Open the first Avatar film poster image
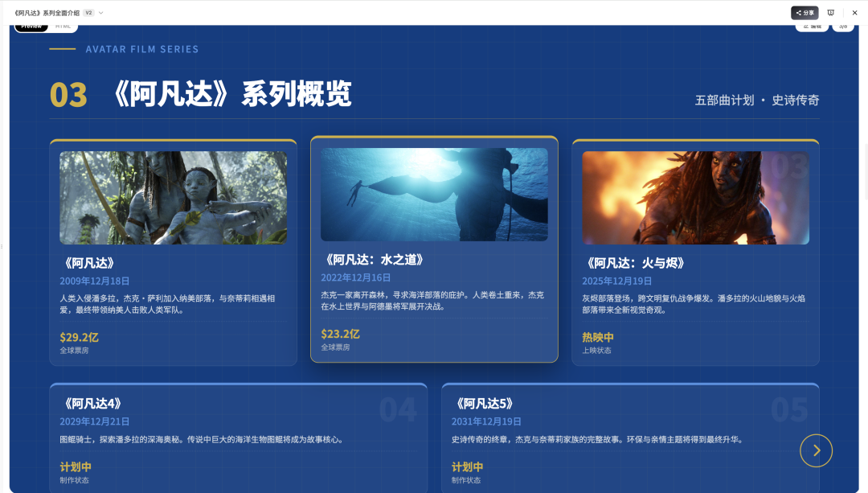Viewport: 868px width, 493px height. click(174, 198)
